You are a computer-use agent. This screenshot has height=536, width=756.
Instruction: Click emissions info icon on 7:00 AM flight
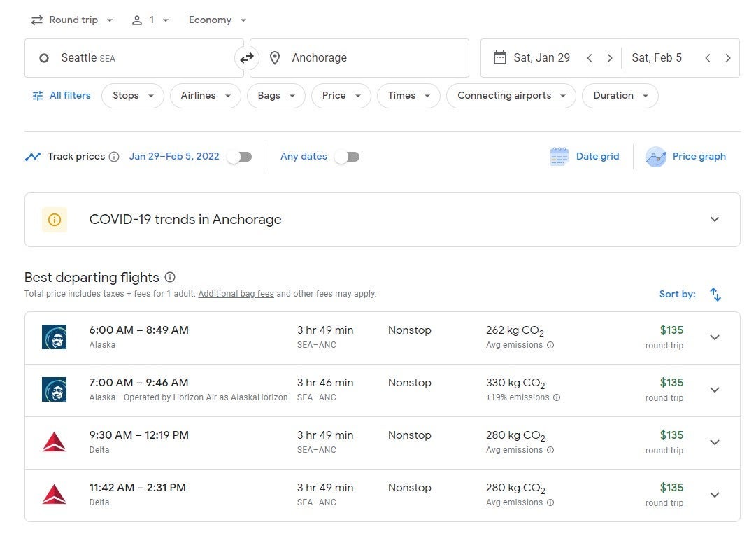(x=557, y=397)
